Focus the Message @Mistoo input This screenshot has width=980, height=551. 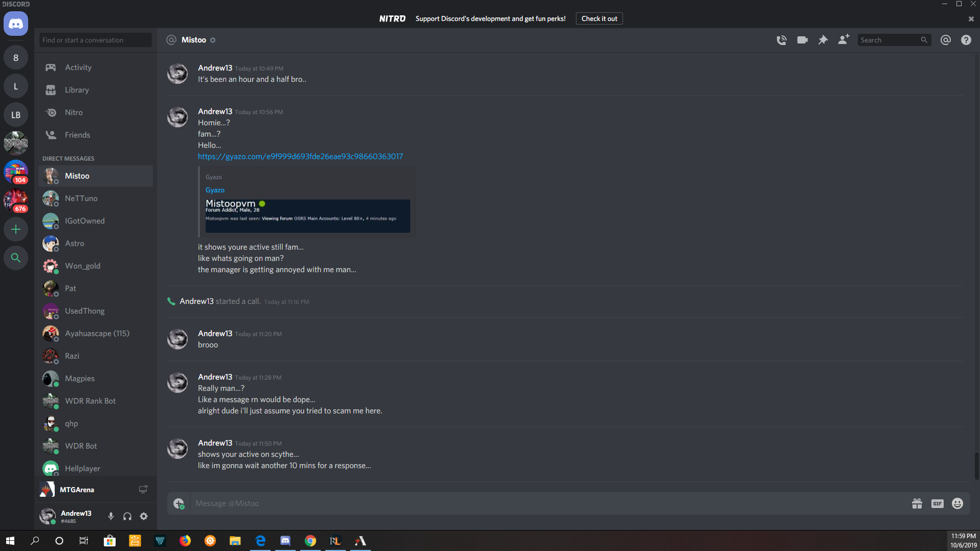[547, 503]
